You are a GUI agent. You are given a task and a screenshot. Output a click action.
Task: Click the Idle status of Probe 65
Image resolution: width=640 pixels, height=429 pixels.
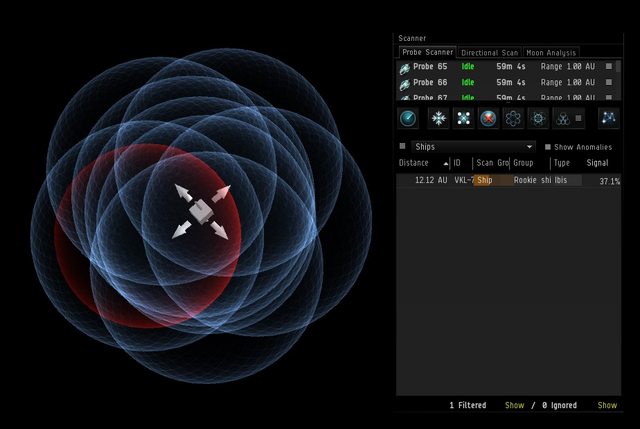point(468,66)
